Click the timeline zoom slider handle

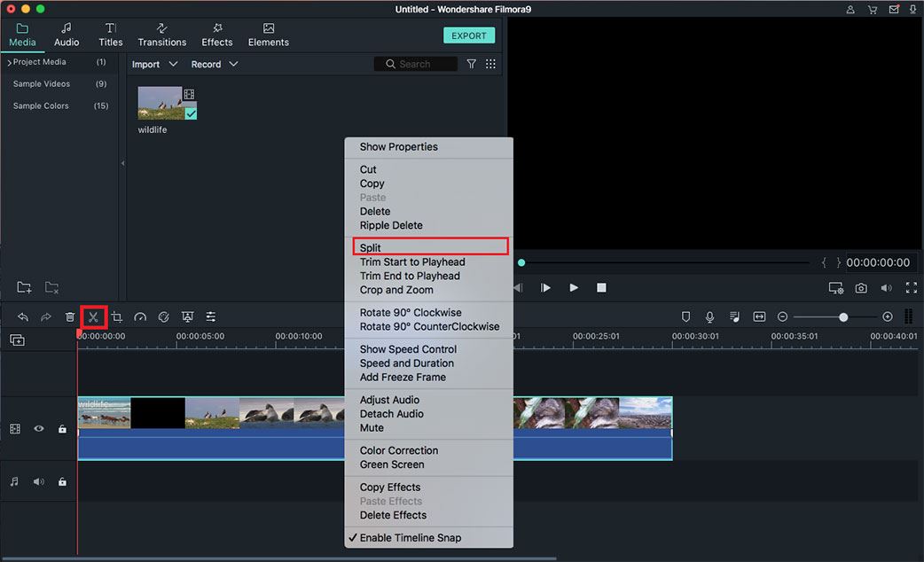(843, 316)
